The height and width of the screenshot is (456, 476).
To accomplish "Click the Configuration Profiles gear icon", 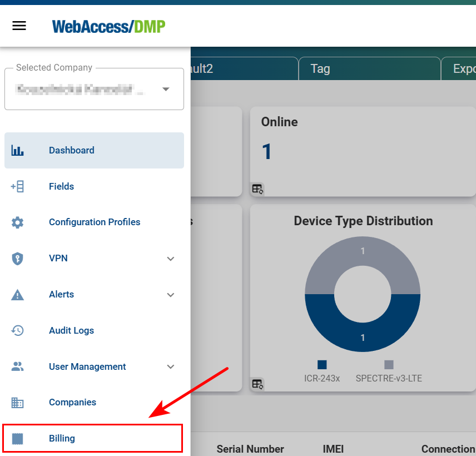I will (17, 222).
